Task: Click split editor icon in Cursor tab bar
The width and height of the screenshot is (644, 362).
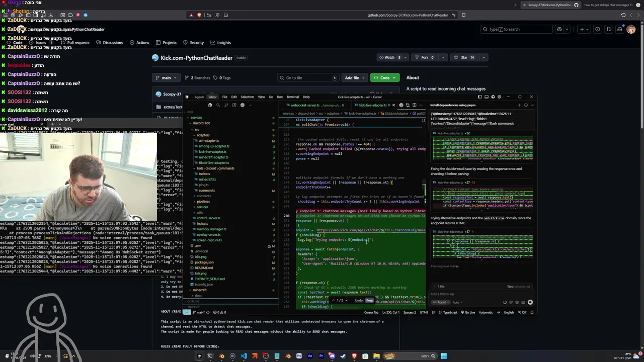Action: (414, 105)
